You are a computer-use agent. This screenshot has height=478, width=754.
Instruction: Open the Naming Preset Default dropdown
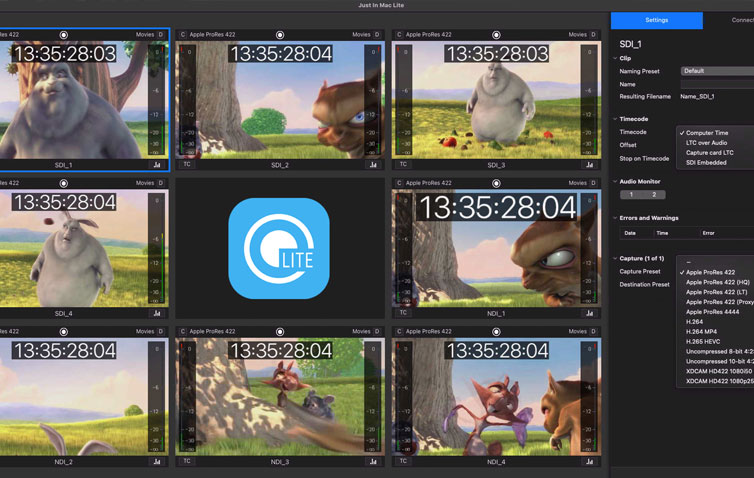click(716, 71)
